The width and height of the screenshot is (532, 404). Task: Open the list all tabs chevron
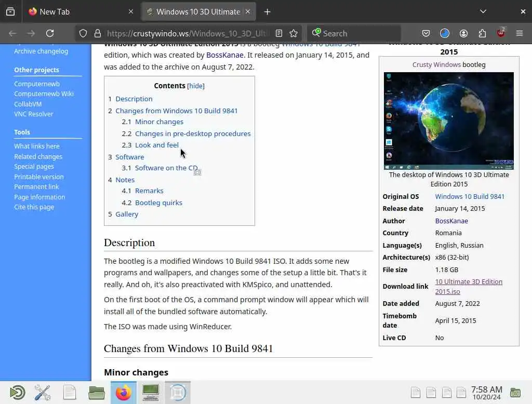483,11
